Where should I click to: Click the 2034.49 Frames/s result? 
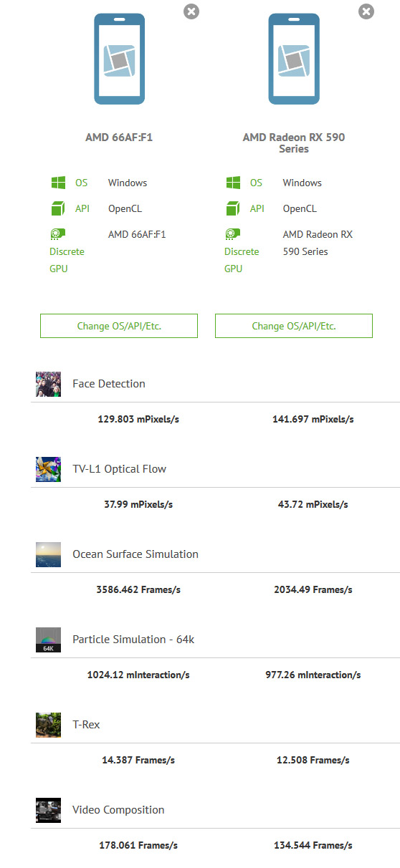tap(313, 590)
